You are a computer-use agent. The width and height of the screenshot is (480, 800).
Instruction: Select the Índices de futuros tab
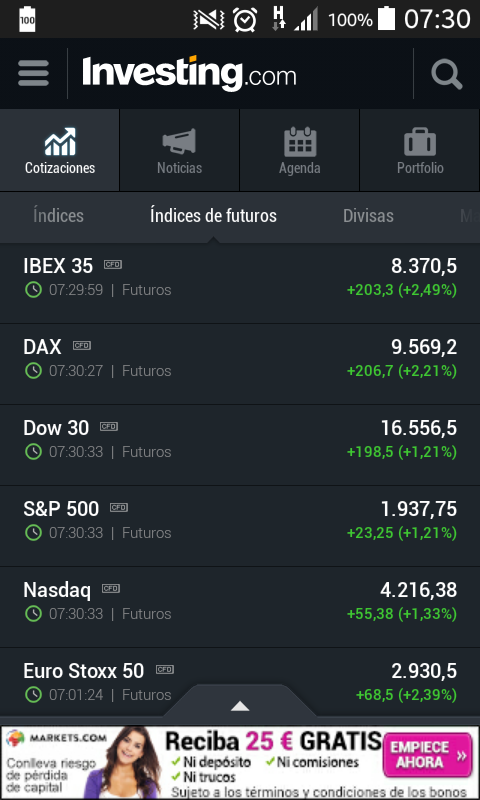213,215
